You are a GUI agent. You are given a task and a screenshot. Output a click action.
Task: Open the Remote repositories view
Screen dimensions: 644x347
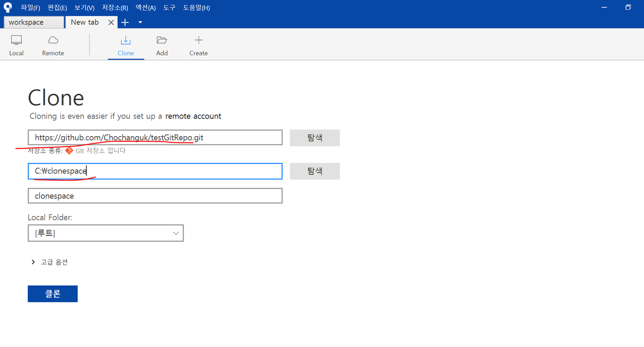click(53, 46)
